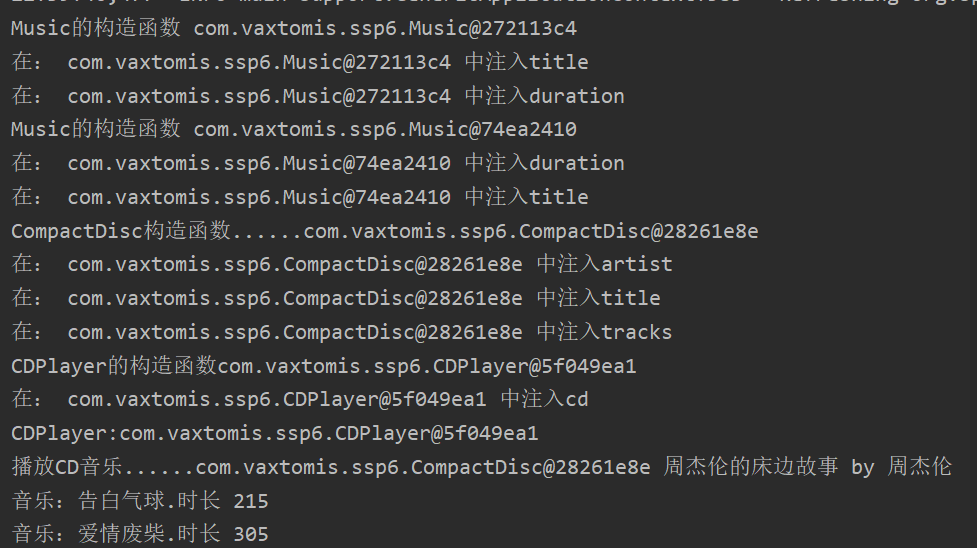Click the text 周杰伦的床边故事
The width and height of the screenshot is (977, 548).
(750, 466)
